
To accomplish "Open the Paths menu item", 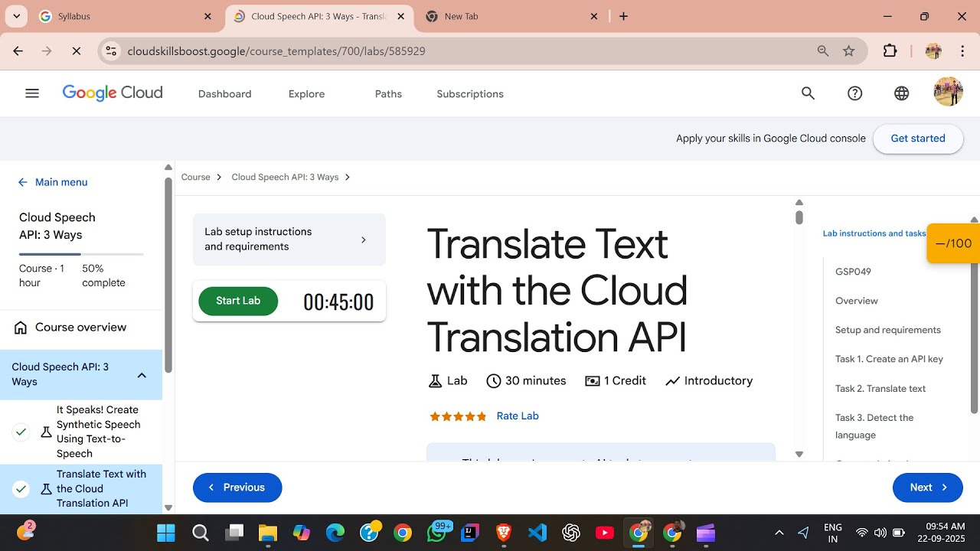I will point(388,94).
